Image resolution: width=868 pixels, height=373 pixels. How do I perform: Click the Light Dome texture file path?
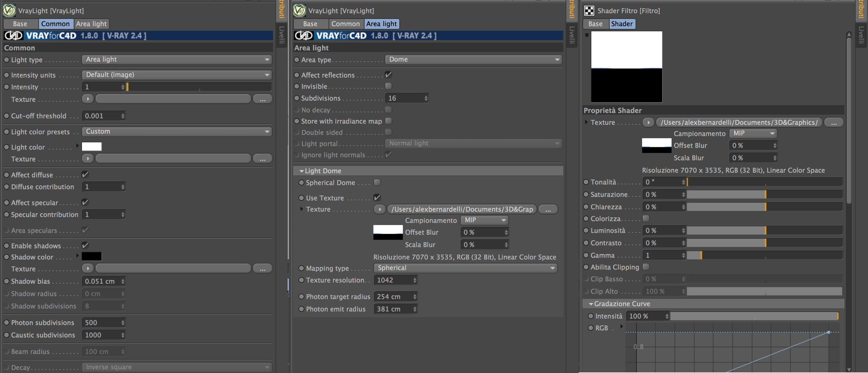462,209
